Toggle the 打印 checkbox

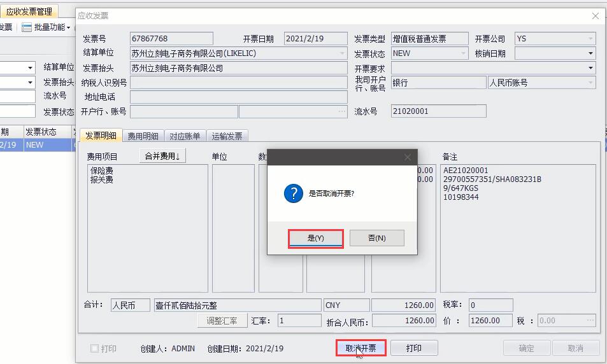[x=94, y=349]
